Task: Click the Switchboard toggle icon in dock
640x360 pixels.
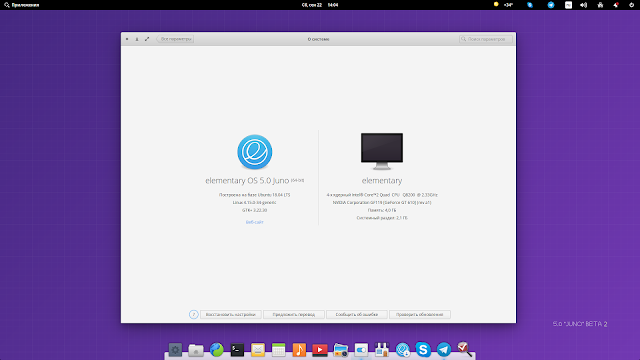Action: 361,350
